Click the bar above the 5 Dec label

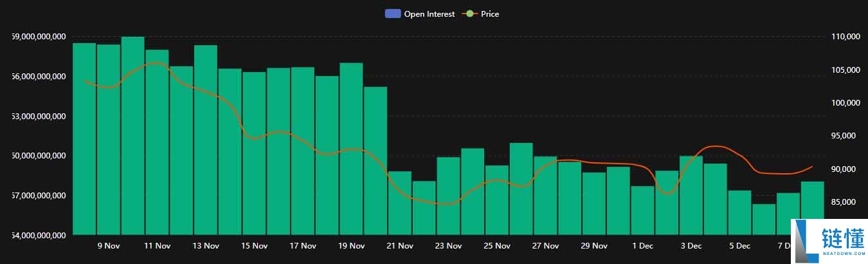tap(739, 212)
